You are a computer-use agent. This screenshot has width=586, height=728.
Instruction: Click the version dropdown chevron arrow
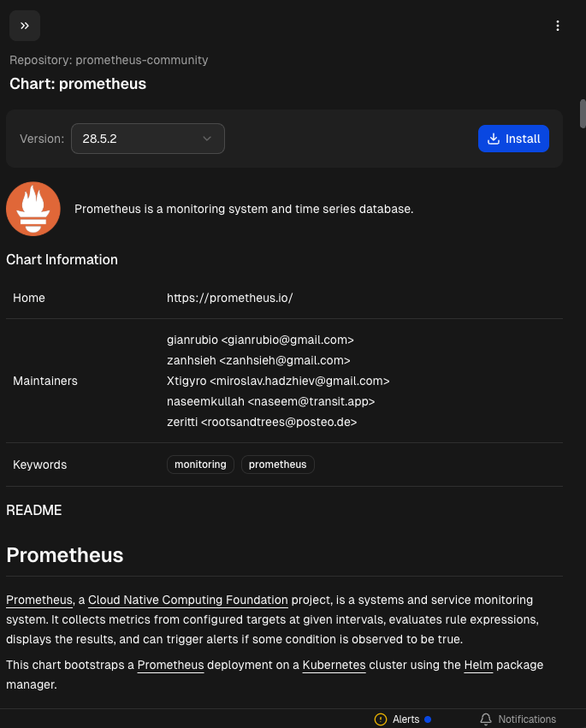pyautogui.click(x=207, y=139)
